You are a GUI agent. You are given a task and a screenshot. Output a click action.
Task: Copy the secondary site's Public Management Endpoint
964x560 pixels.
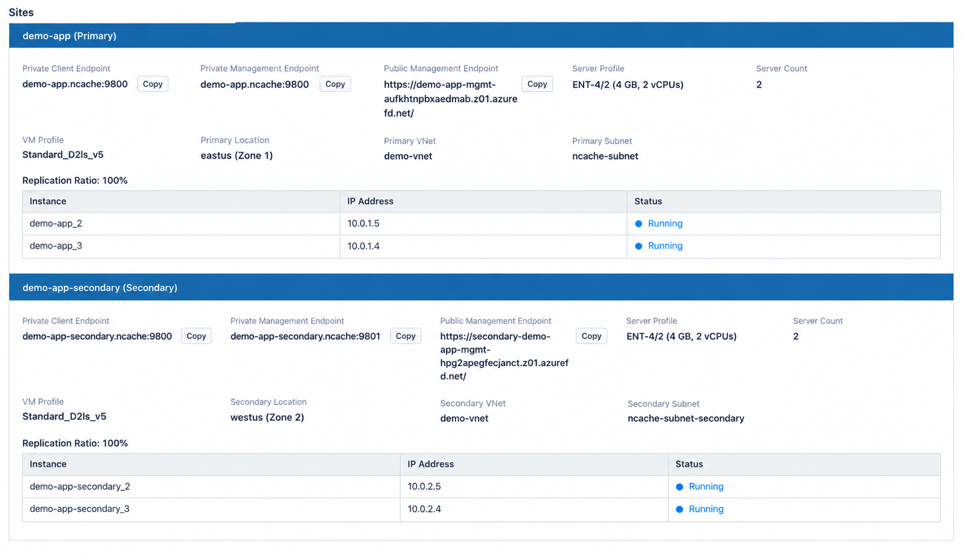(x=591, y=336)
